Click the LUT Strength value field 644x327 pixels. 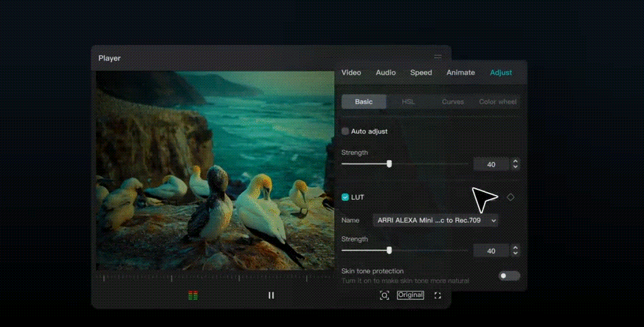(x=492, y=251)
